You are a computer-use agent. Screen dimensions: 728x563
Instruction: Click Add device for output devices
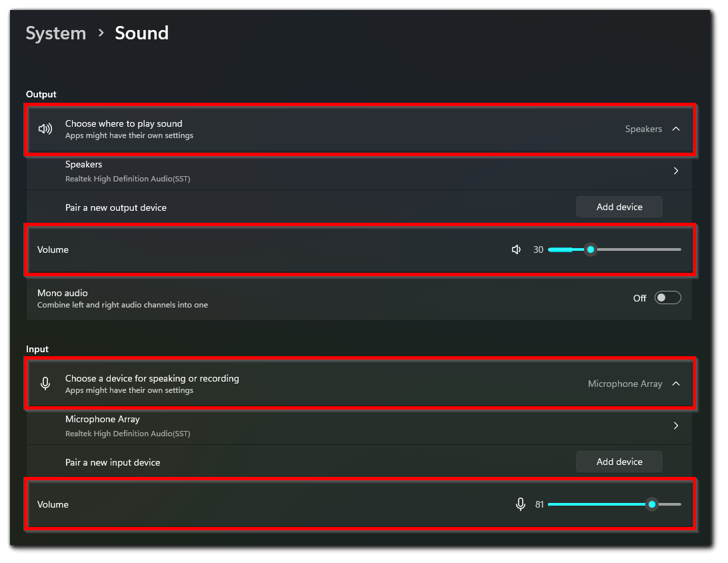coord(619,207)
